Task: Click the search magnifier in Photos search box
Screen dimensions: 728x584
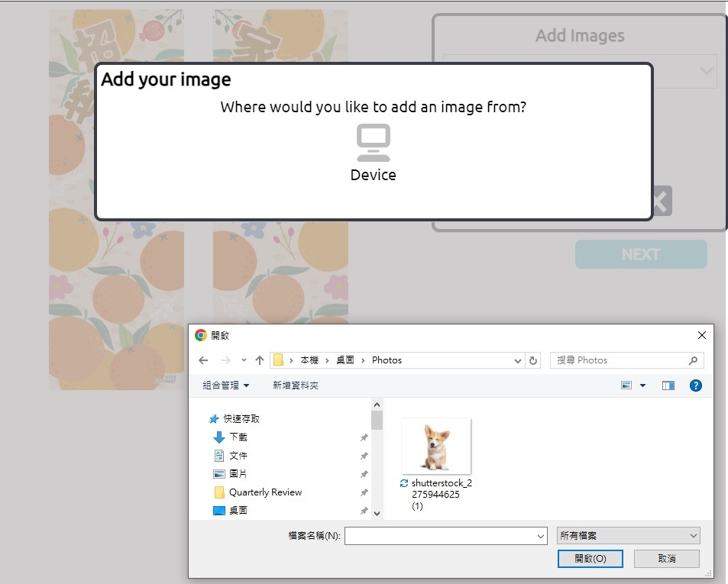Action: coord(693,360)
